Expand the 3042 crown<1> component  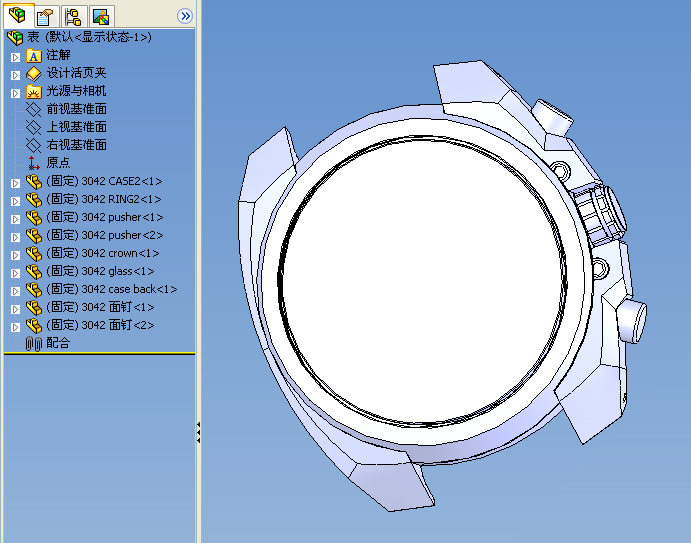(x=15, y=256)
